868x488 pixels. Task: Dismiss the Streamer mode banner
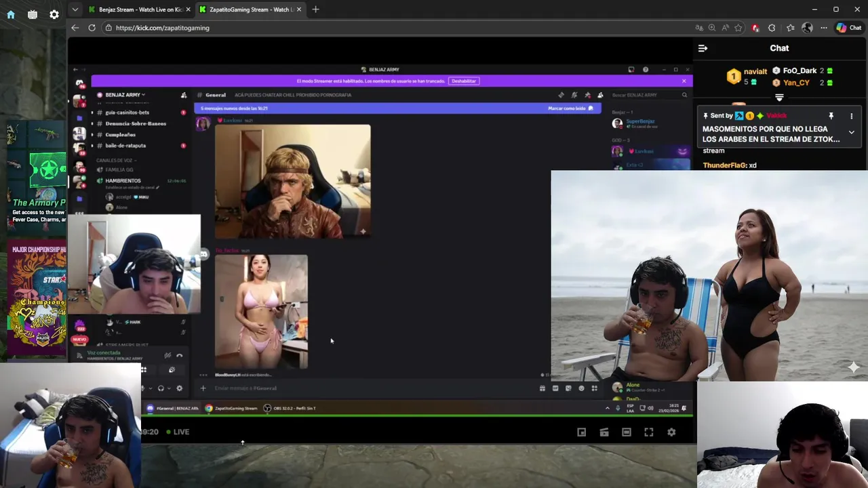coord(684,81)
